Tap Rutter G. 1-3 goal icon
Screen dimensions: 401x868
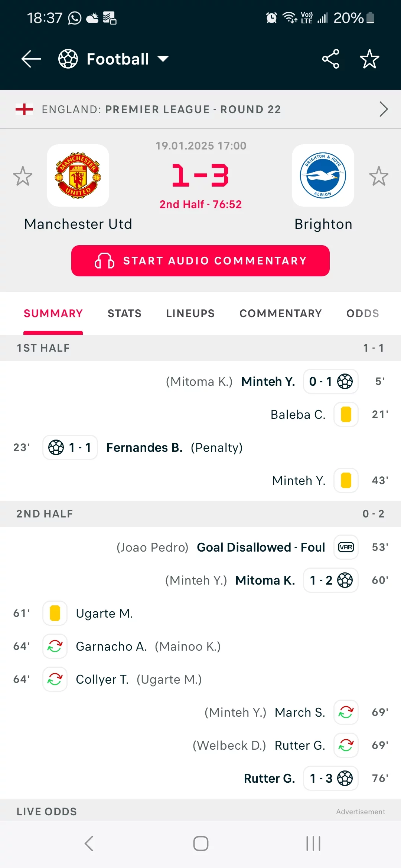pyautogui.click(x=345, y=778)
